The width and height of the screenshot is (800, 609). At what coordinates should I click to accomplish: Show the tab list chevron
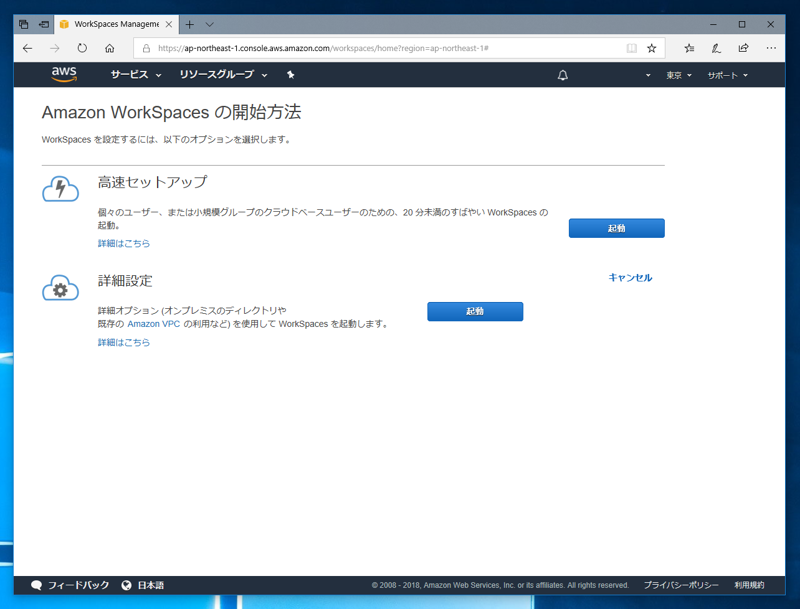click(x=209, y=24)
